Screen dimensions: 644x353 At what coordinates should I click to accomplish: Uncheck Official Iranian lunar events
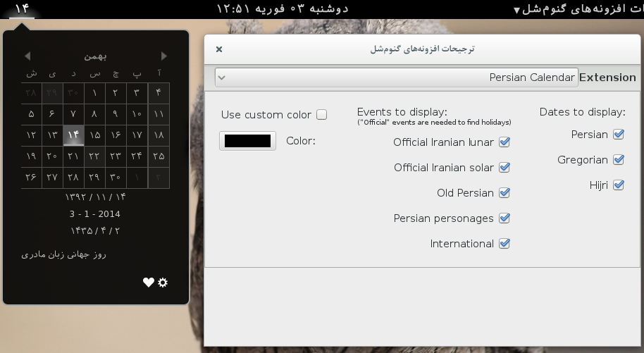504,142
